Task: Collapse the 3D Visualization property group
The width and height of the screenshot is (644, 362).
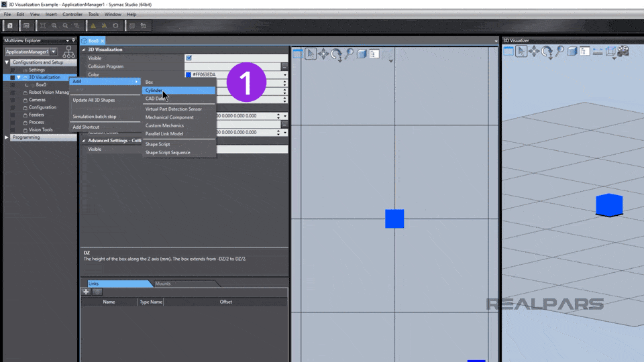Action: point(84,49)
